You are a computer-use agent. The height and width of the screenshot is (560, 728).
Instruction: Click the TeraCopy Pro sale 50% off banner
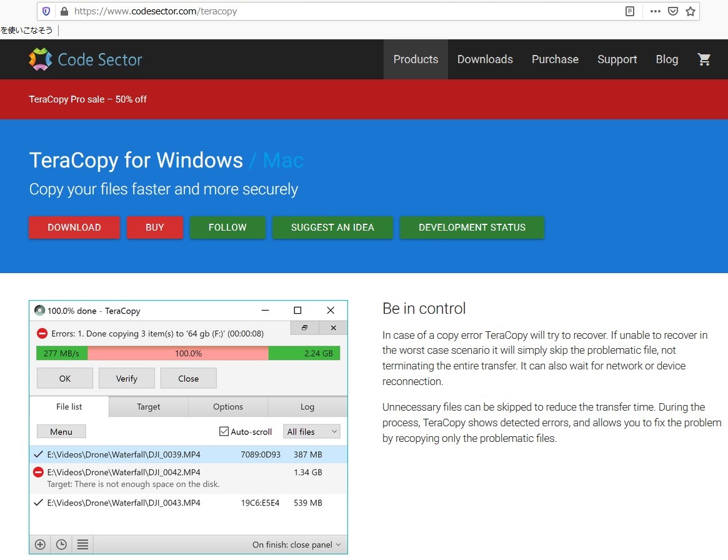point(87,99)
